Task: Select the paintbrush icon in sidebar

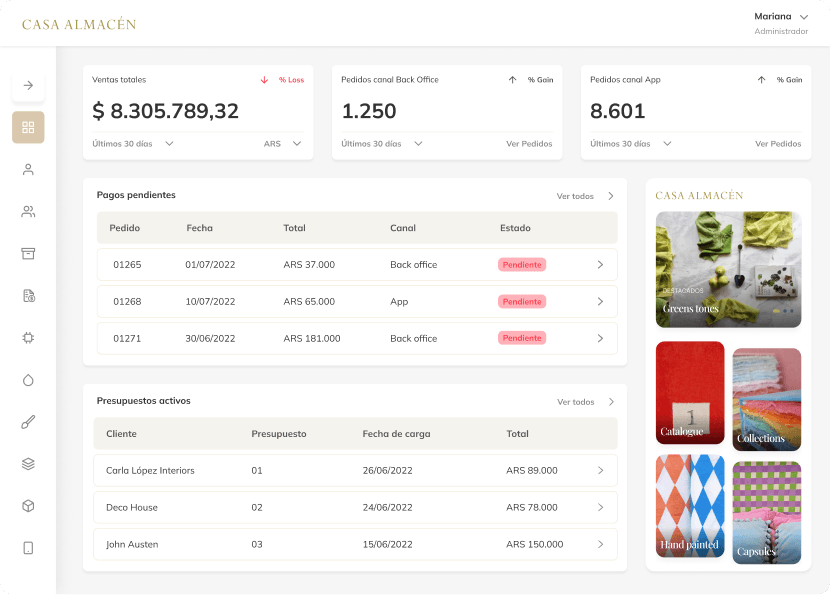Action: (28, 422)
